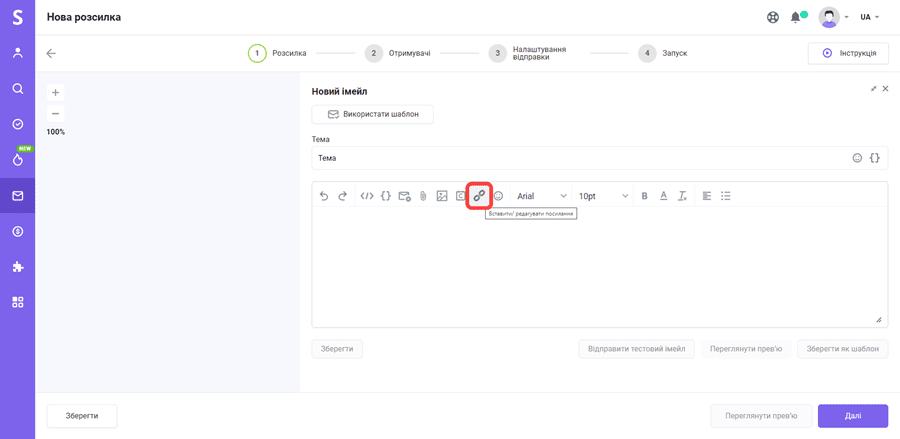900x439 pixels.
Task: Open emoji picker in editor toolbar
Action: [x=498, y=196]
